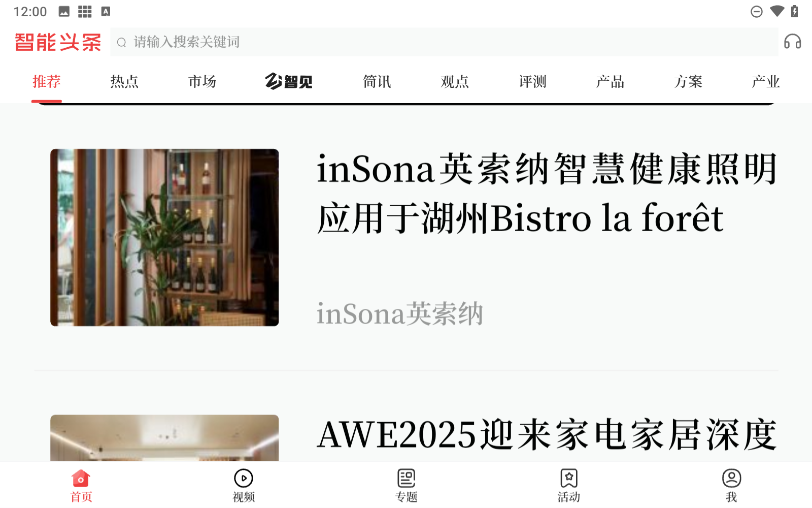Viewport: 812px width, 508px height.
Task: Go to 首页 home icon
Action: [81, 478]
